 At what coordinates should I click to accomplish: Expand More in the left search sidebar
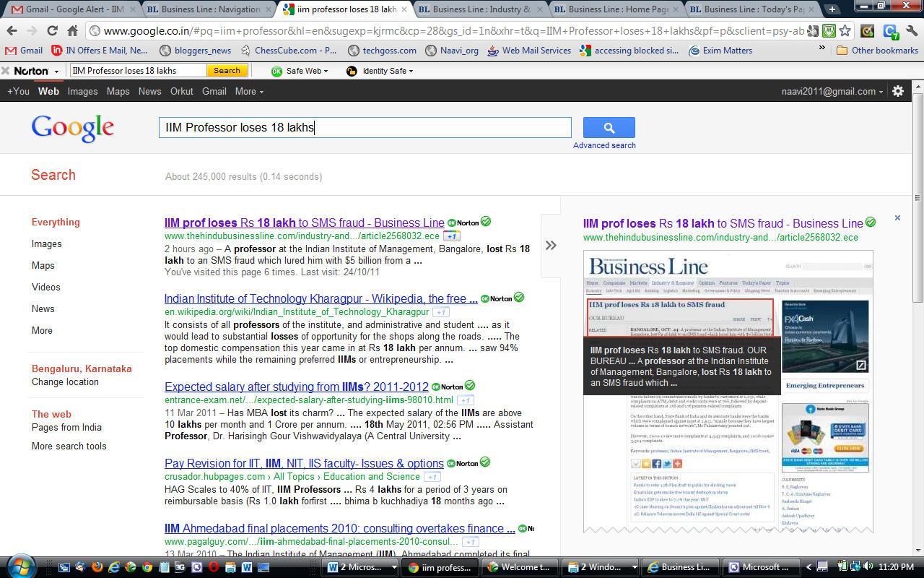pyautogui.click(x=42, y=330)
